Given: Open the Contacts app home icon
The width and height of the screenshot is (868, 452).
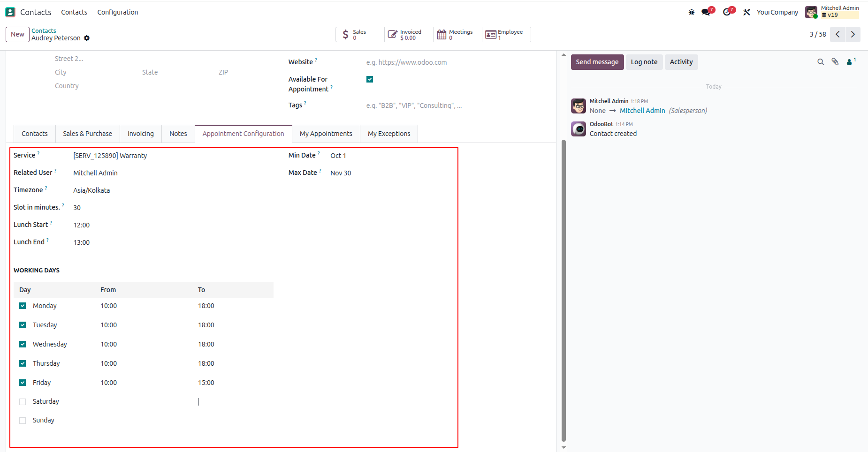Looking at the screenshot, I should [x=10, y=12].
